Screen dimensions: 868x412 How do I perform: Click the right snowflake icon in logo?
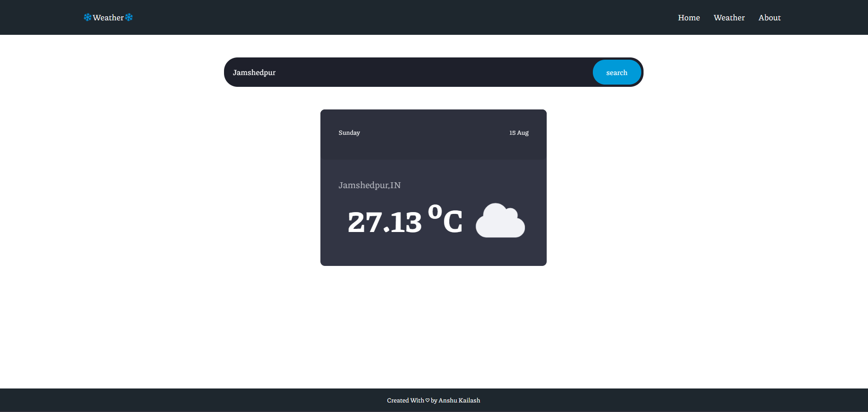click(128, 17)
